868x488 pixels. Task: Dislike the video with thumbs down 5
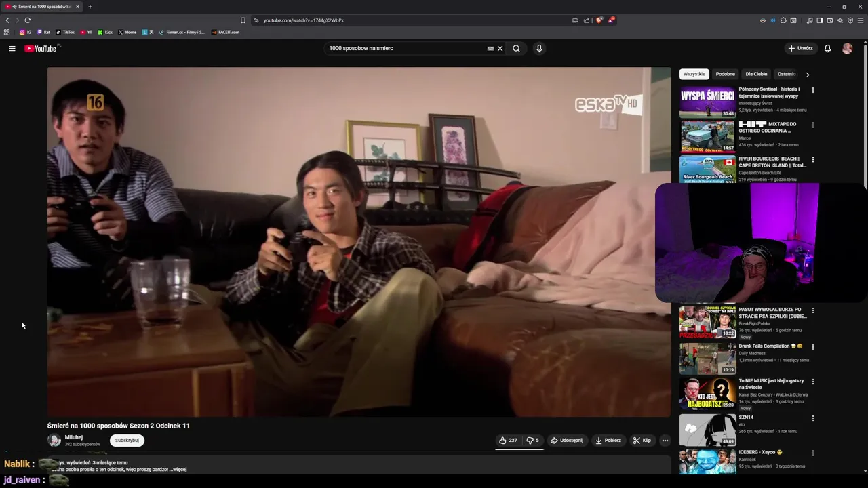(533, 440)
